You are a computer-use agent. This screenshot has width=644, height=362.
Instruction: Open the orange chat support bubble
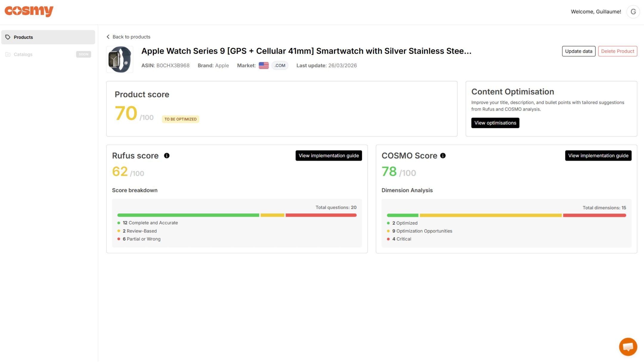[628, 347]
